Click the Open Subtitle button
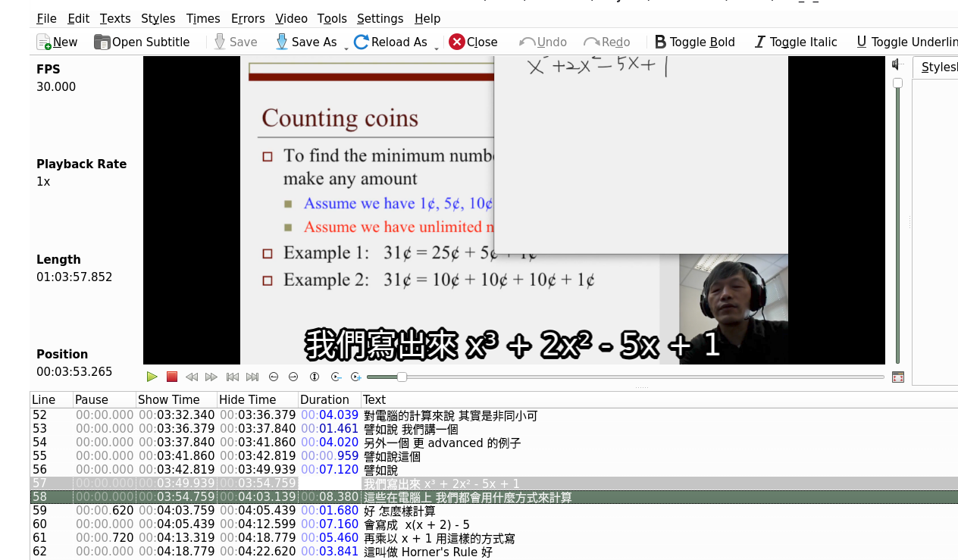 click(x=142, y=42)
